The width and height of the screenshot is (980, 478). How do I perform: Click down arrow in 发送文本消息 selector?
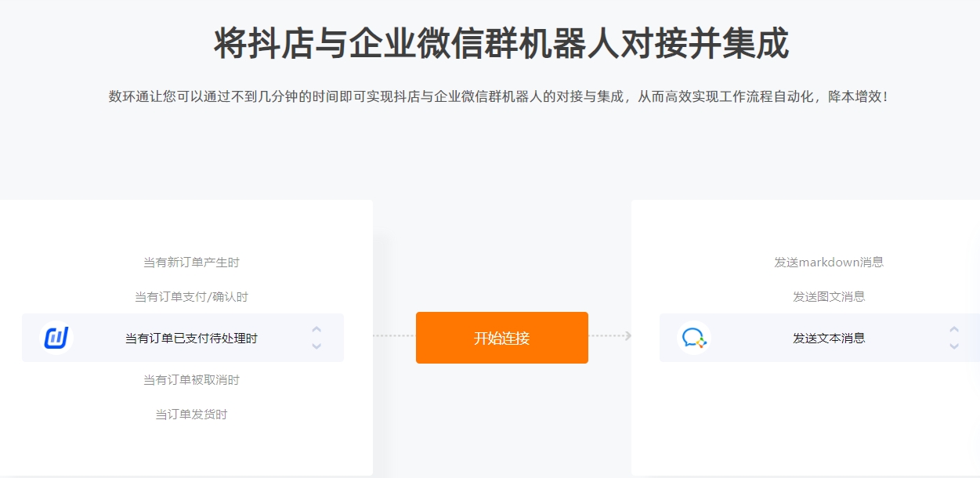coord(954,346)
